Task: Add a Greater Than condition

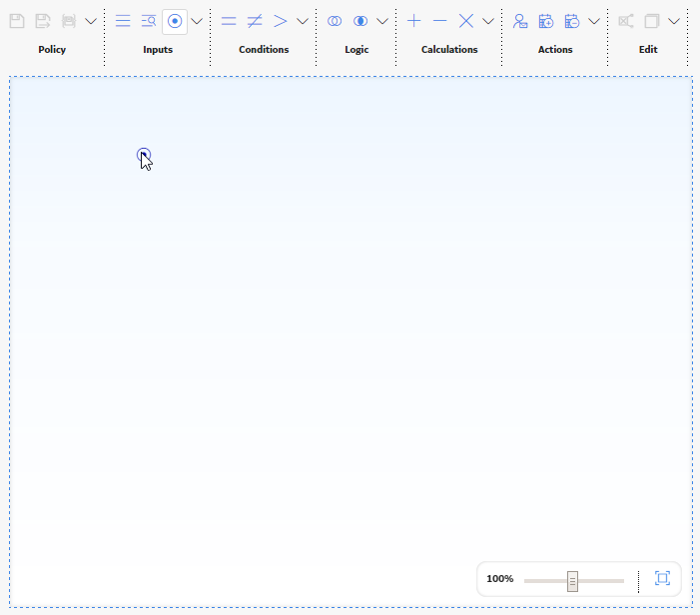Action: (x=281, y=21)
